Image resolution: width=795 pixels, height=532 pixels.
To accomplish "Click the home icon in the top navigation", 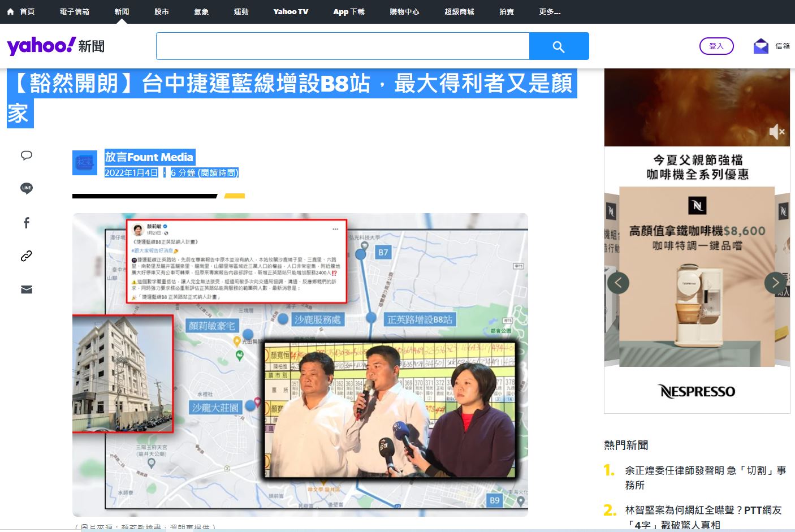I will tap(11, 11).
